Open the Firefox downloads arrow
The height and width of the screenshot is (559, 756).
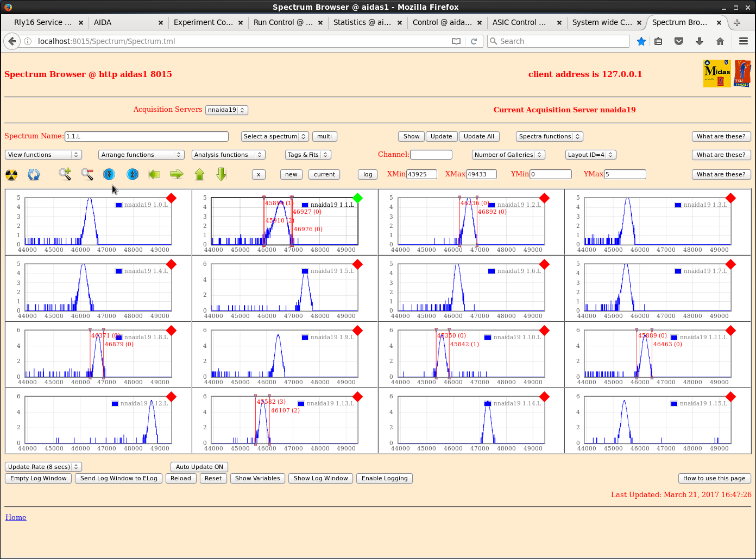tap(700, 41)
